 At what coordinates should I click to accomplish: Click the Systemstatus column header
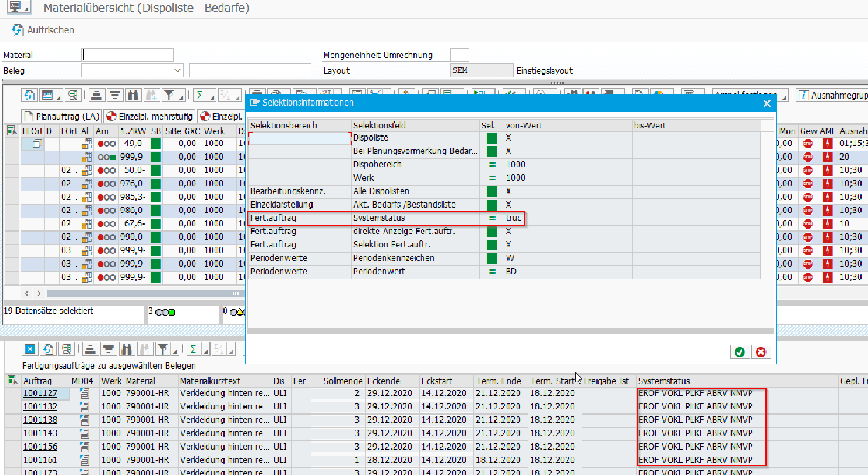click(x=664, y=381)
